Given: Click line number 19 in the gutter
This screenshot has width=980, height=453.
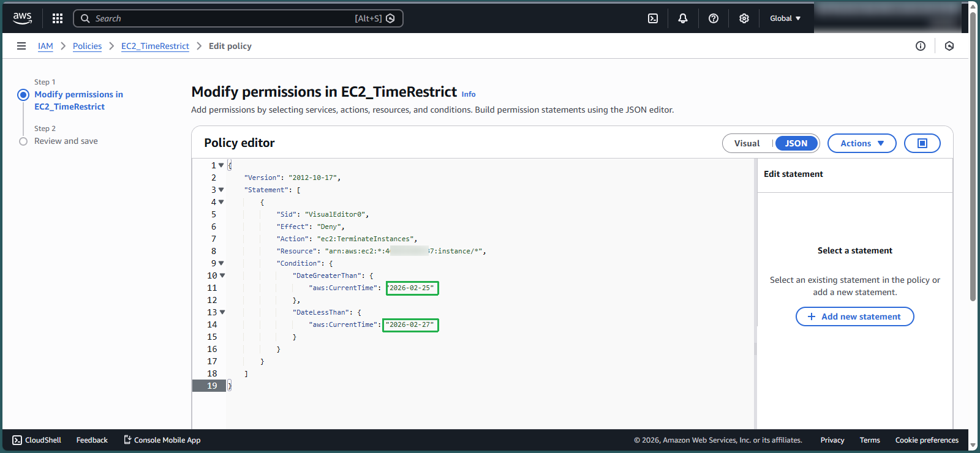Looking at the screenshot, I should (x=212, y=386).
